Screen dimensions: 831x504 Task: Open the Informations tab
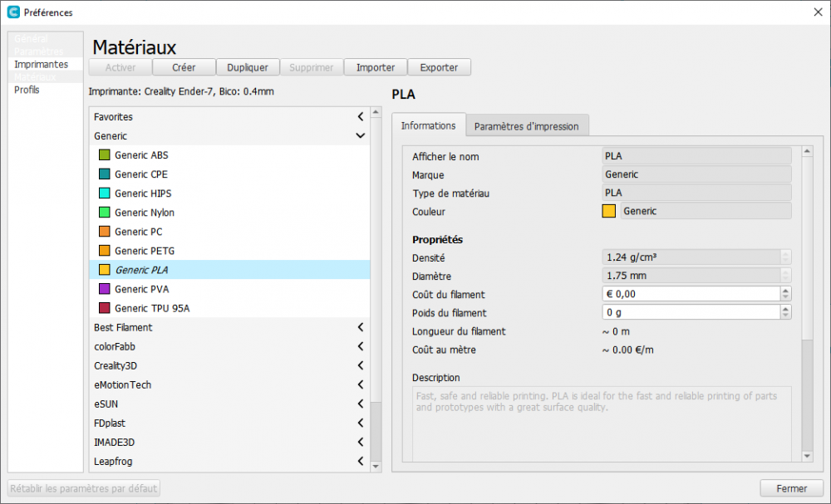click(428, 125)
